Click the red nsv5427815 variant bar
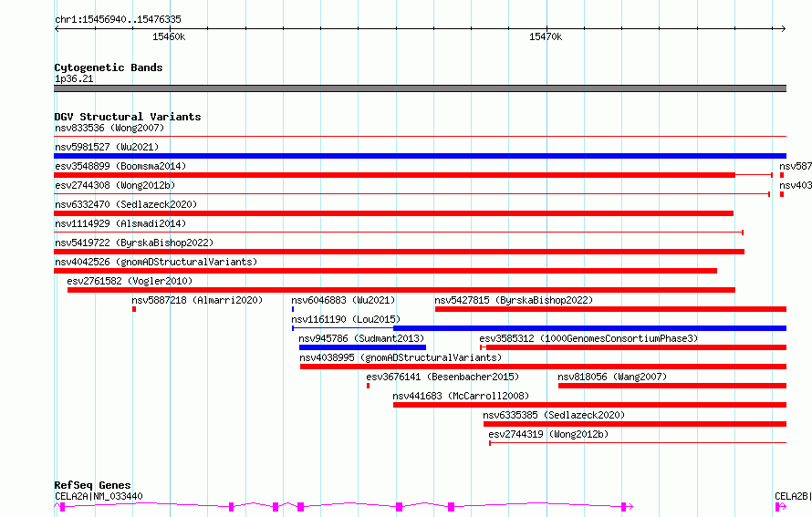The image size is (812, 517). coord(610,309)
